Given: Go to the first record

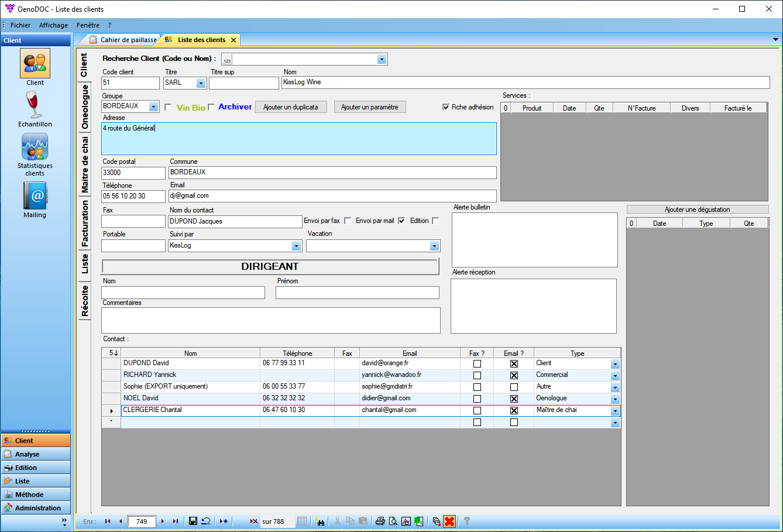Looking at the screenshot, I should click(108, 521).
